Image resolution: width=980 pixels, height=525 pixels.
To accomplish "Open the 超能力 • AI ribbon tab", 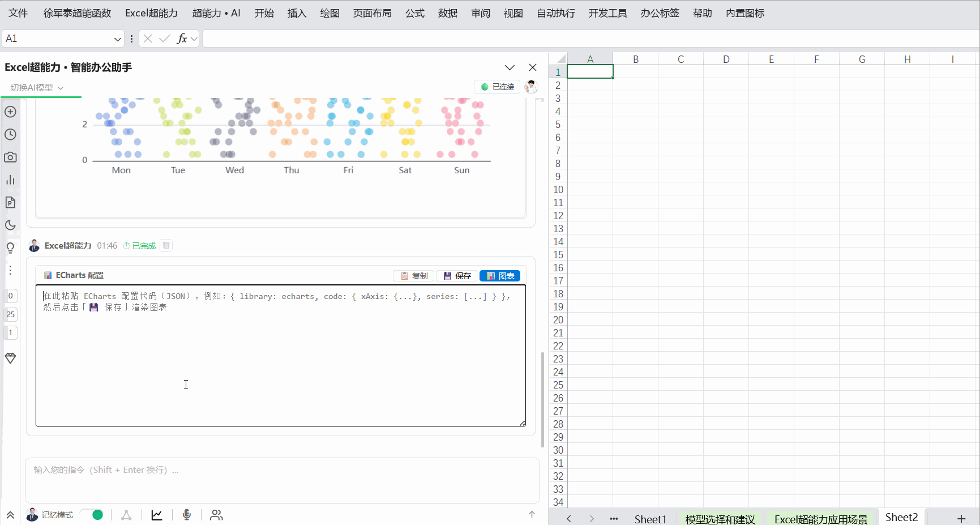I will [216, 13].
